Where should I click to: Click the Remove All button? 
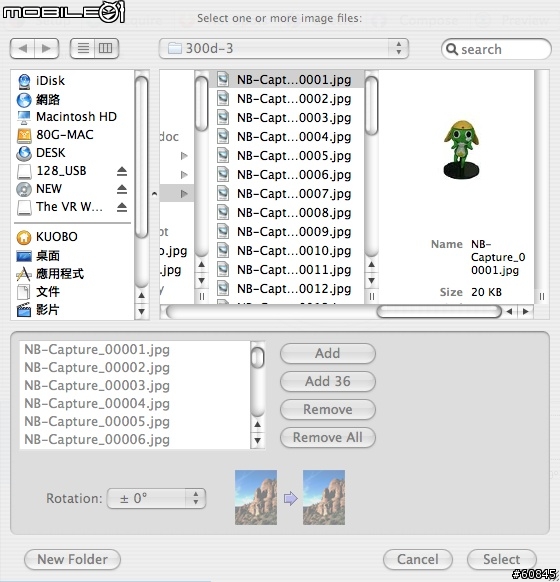click(x=328, y=438)
